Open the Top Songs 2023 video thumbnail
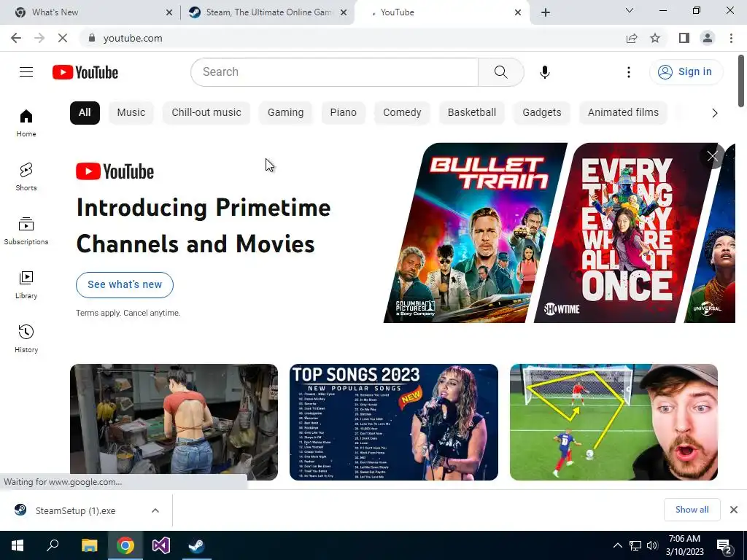The width and height of the screenshot is (747, 560). [393, 422]
